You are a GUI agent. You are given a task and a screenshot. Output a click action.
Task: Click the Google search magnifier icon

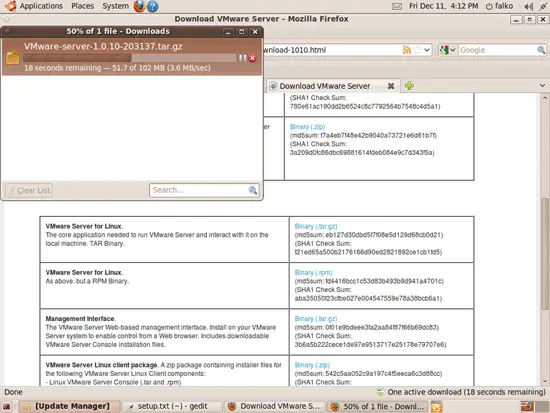coord(541,50)
